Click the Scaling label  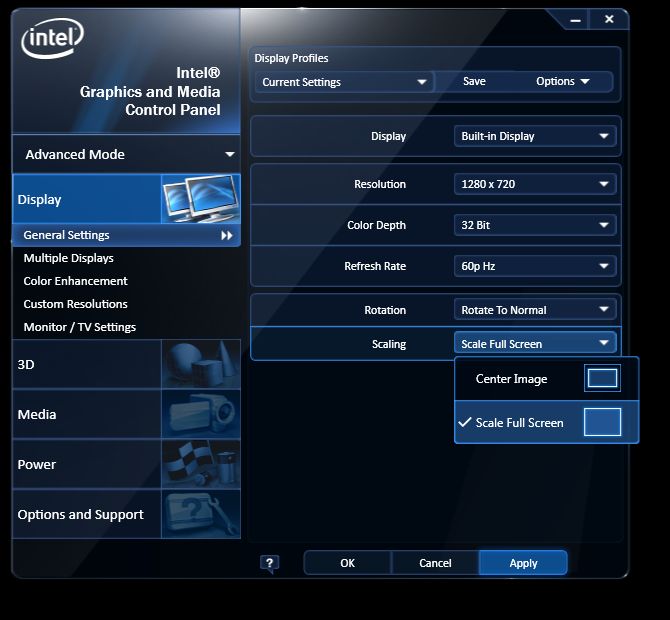point(389,344)
